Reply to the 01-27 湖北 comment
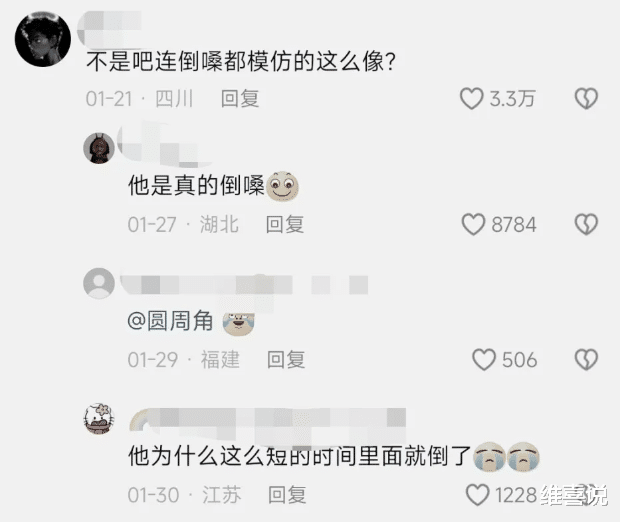 point(285,224)
